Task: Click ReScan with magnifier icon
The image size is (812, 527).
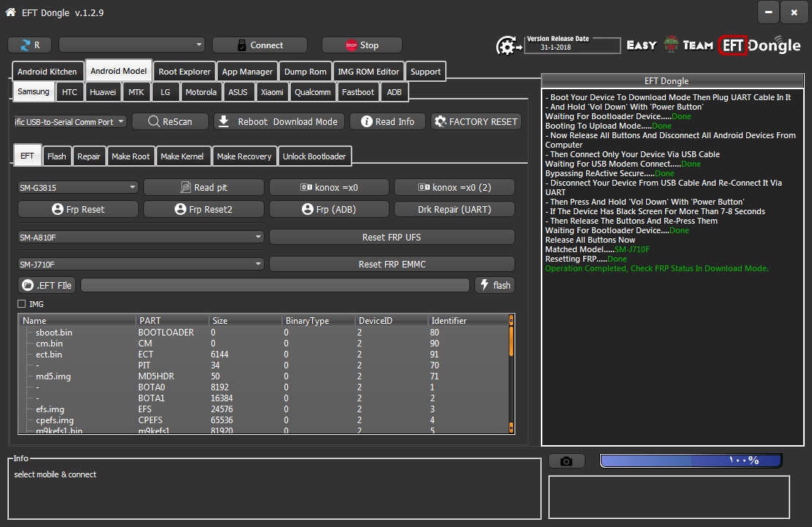Action: pyautogui.click(x=170, y=122)
